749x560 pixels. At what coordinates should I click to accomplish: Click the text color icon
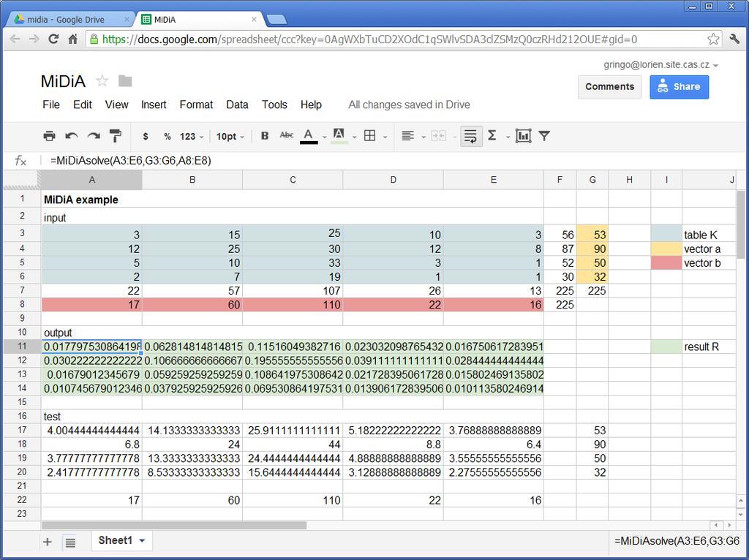coord(309,136)
